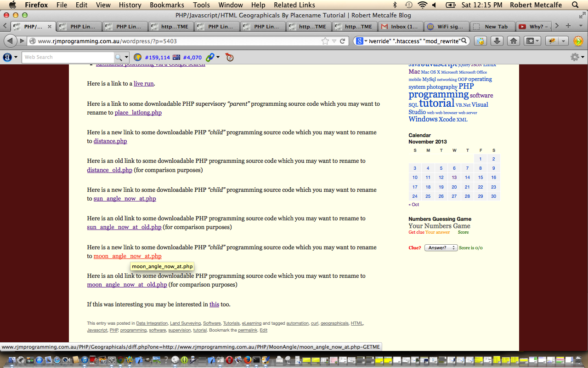Image resolution: width=588 pixels, height=368 pixels.
Task: Click the Wayback Machine clock icon
Action: point(230,57)
